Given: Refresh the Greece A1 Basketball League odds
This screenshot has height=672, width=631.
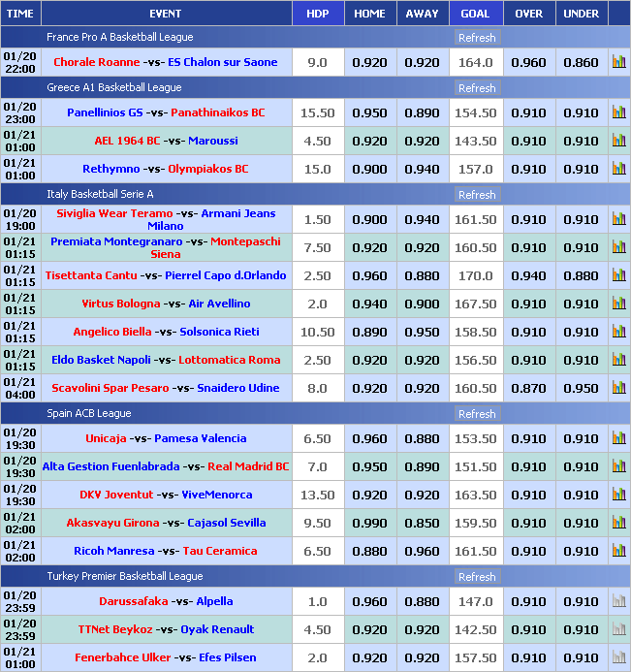Looking at the screenshot, I should pos(476,88).
